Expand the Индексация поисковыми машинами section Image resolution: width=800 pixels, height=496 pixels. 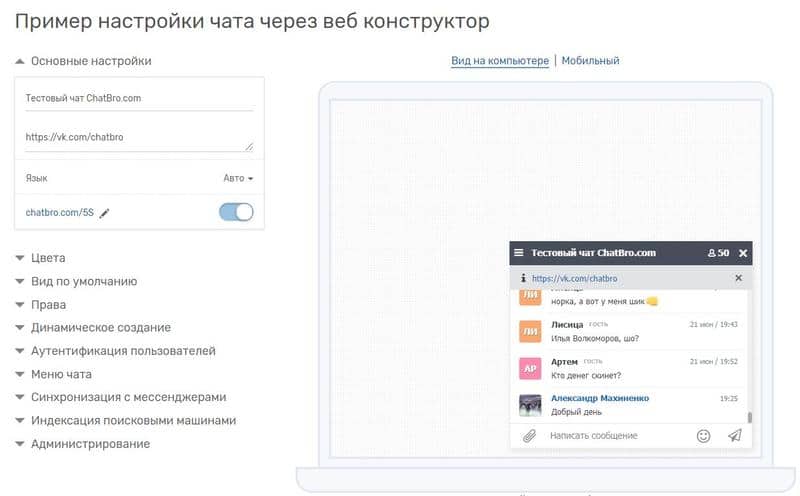click(x=126, y=420)
